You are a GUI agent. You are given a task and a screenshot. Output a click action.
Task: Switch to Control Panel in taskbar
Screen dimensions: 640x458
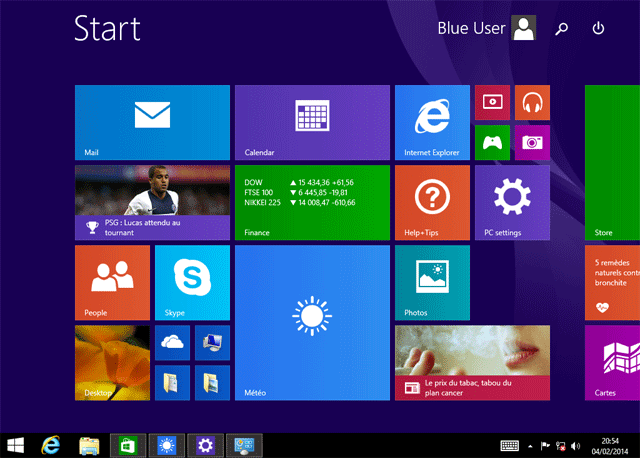click(x=244, y=445)
